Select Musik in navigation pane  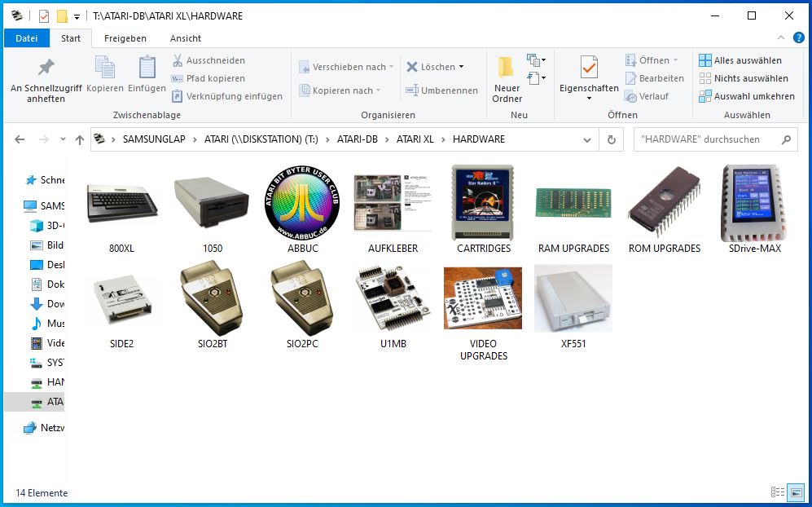click(x=47, y=324)
